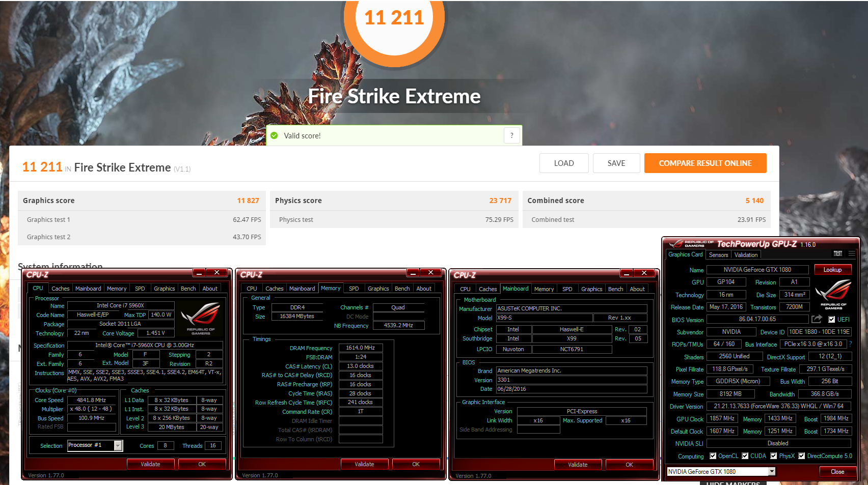Image resolution: width=868 pixels, height=485 pixels.
Task: Click Close button in GPU-Z
Action: click(837, 472)
